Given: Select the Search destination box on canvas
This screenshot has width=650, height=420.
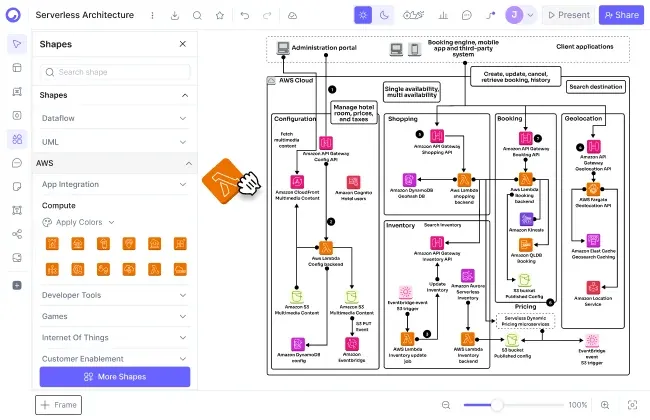Looking at the screenshot, I should tap(596, 87).
